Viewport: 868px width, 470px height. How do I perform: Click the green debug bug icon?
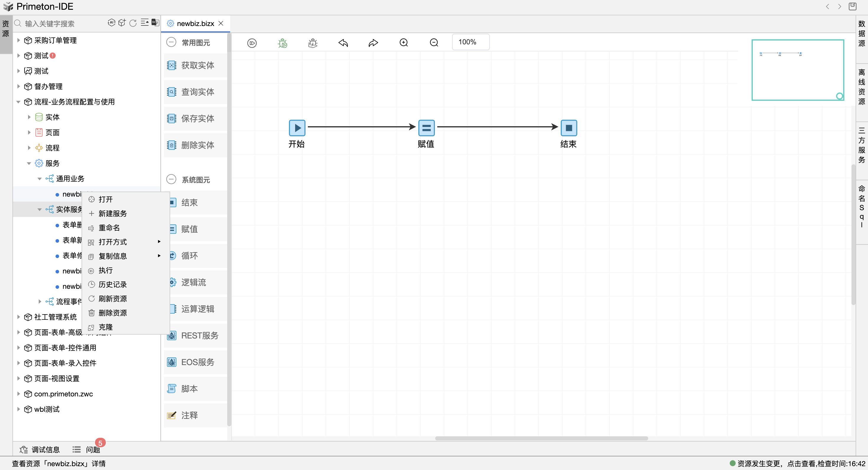pos(282,43)
